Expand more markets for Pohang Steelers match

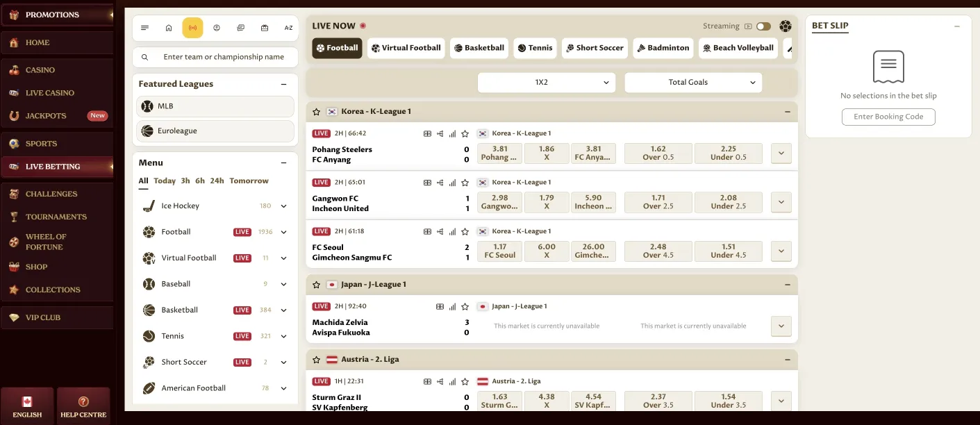pos(781,153)
